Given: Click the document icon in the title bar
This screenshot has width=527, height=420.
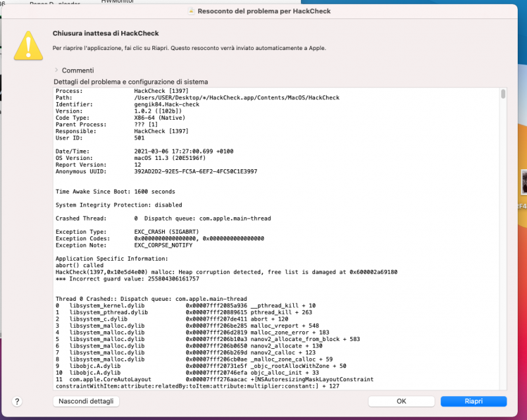Looking at the screenshot, I should (191, 11).
